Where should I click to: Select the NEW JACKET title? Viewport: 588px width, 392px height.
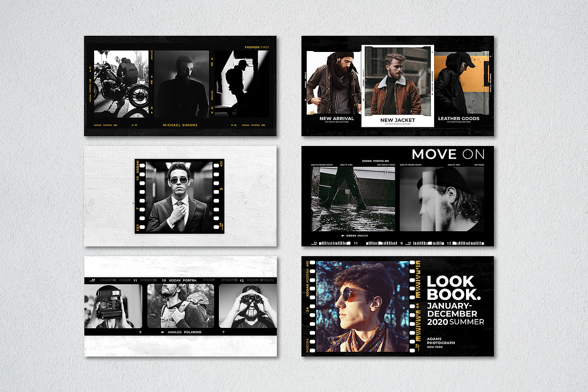tap(398, 120)
